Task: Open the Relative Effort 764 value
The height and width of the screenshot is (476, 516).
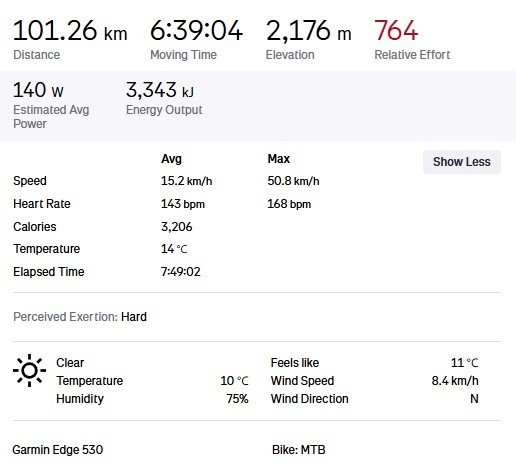Action: point(396,31)
